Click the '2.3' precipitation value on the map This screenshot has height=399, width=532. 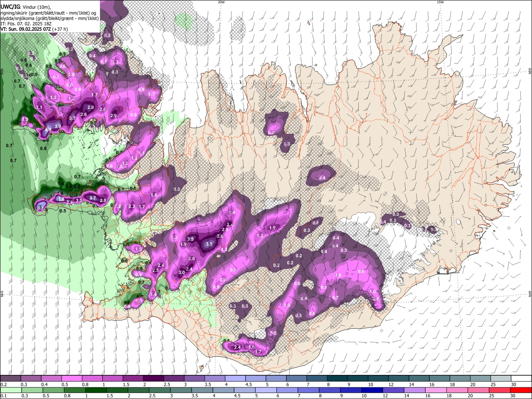[132, 206]
